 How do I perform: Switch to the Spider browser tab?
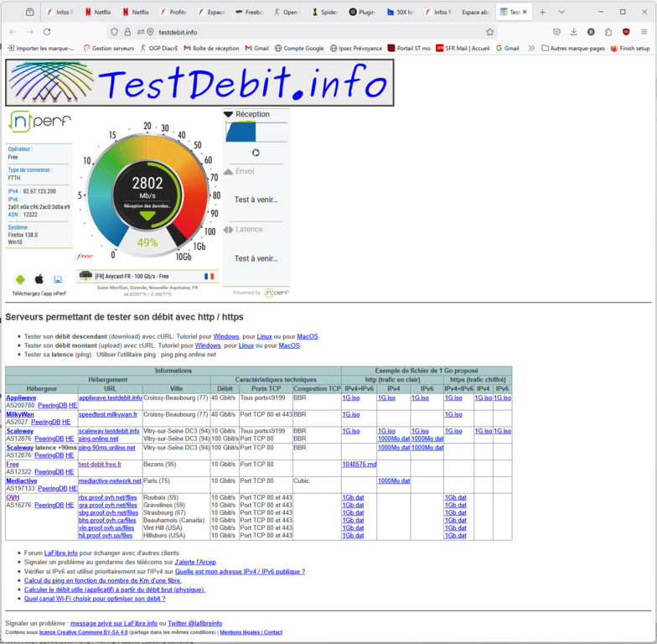[x=324, y=13]
